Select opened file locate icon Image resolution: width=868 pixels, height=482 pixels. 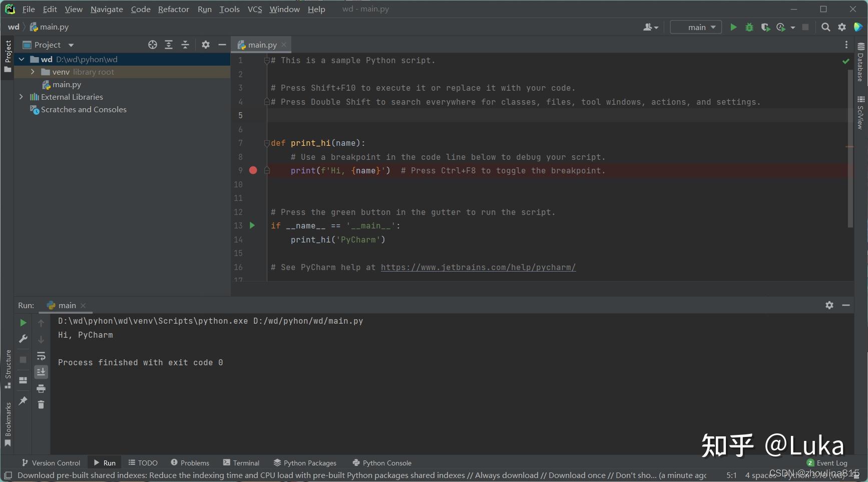(153, 45)
